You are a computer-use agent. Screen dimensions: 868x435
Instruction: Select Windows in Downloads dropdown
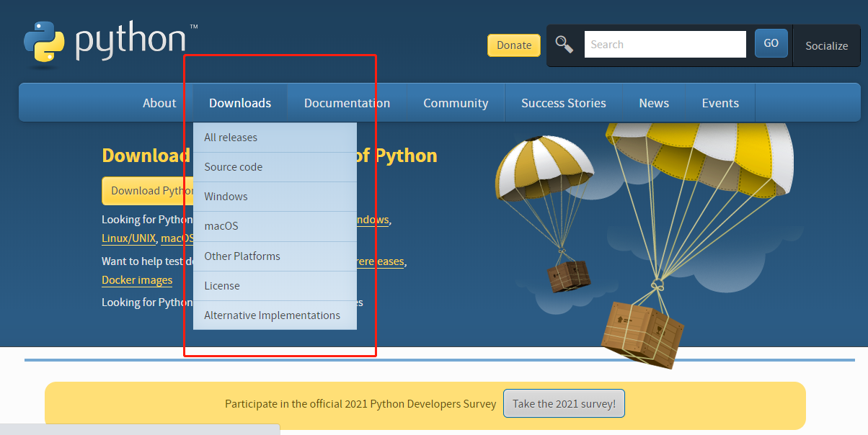click(x=275, y=197)
